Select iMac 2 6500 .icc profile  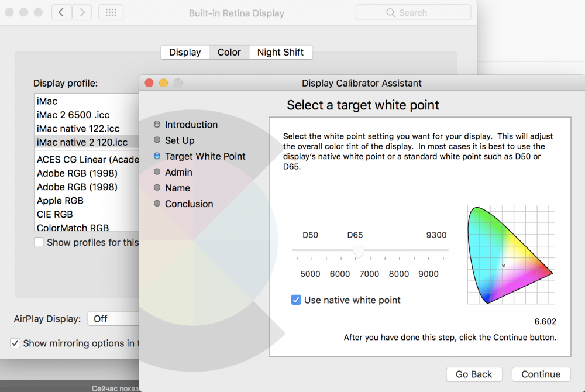(x=87, y=115)
